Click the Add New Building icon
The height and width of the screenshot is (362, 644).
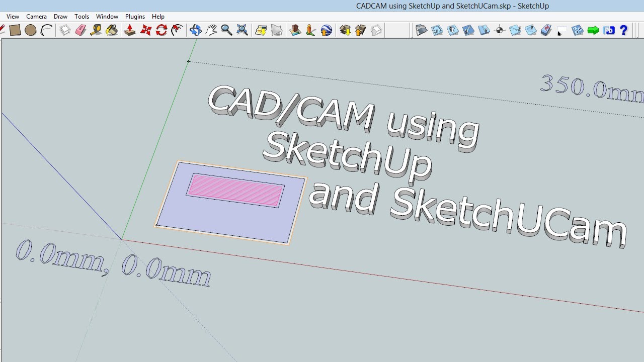pyautogui.click(x=295, y=30)
